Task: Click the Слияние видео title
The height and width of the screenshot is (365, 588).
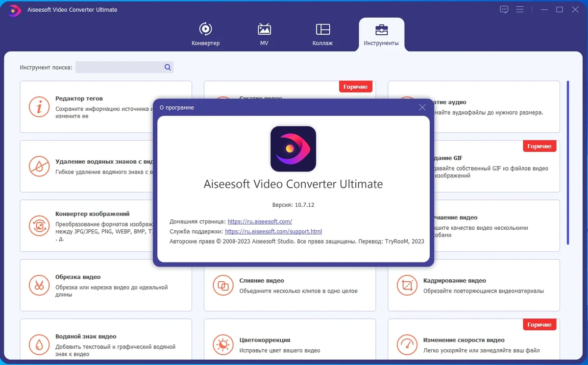Action: tap(262, 281)
